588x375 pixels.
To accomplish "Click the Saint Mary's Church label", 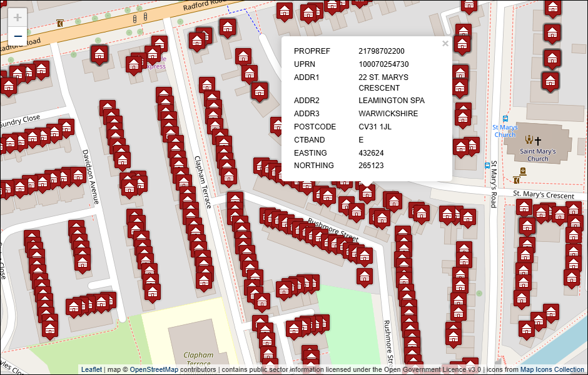I will click(x=538, y=155).
